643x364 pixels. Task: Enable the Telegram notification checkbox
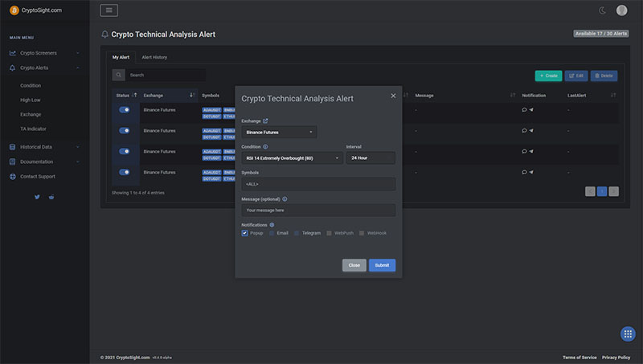click(x=297, y=233)
